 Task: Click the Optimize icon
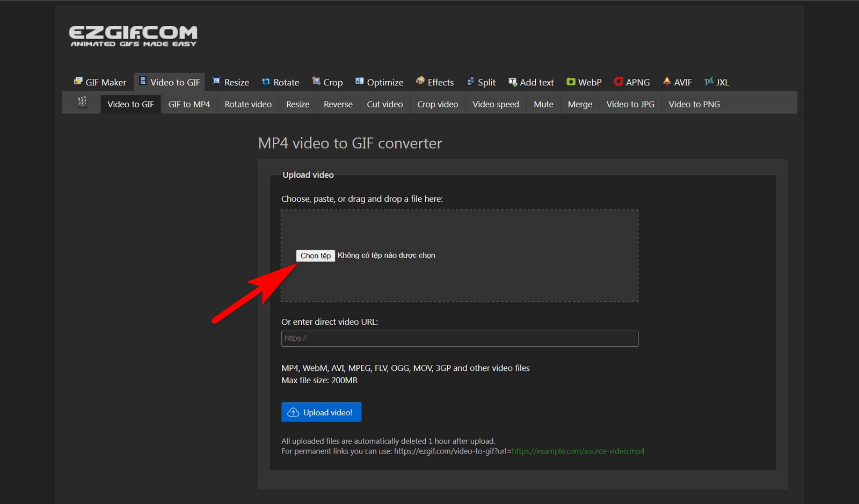coord(360,82)
